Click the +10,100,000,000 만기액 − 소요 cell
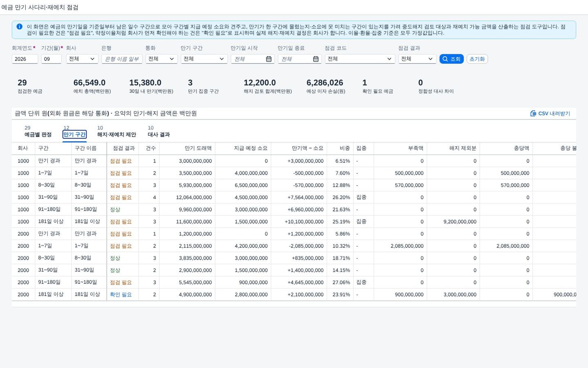588x368 pixels. 304,222
